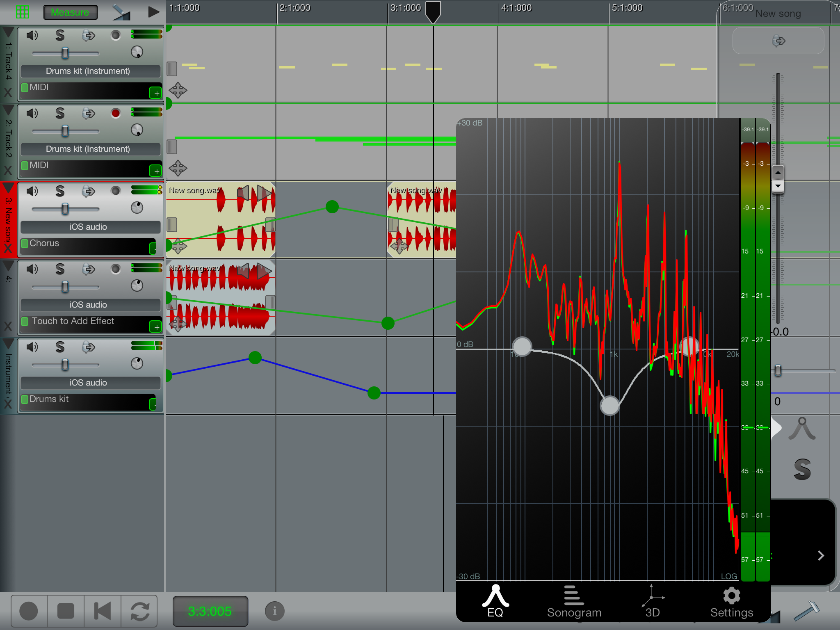The height and width of the screenshot is (630, 840).
Task: Open the hammer tools icon
Action: point(807,610)
